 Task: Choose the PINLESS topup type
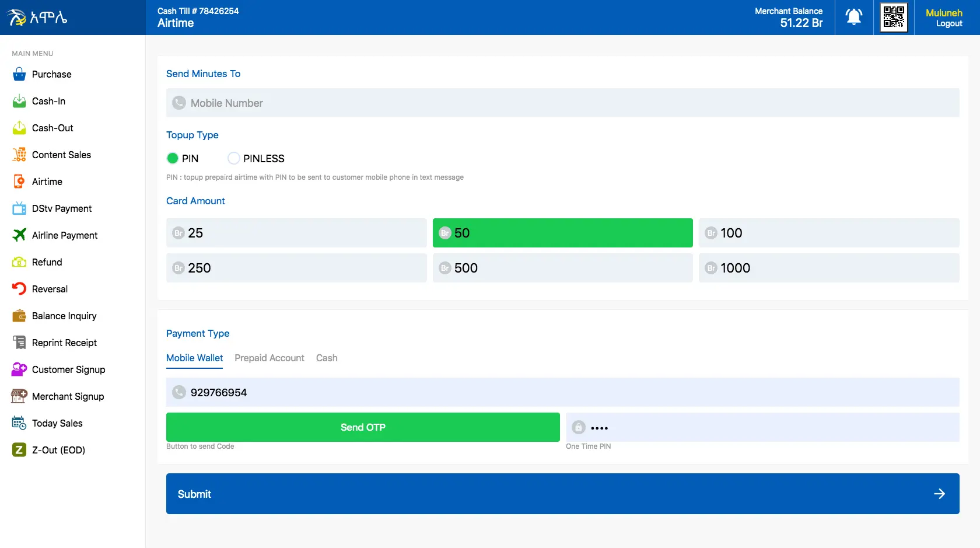pos(234,158)
